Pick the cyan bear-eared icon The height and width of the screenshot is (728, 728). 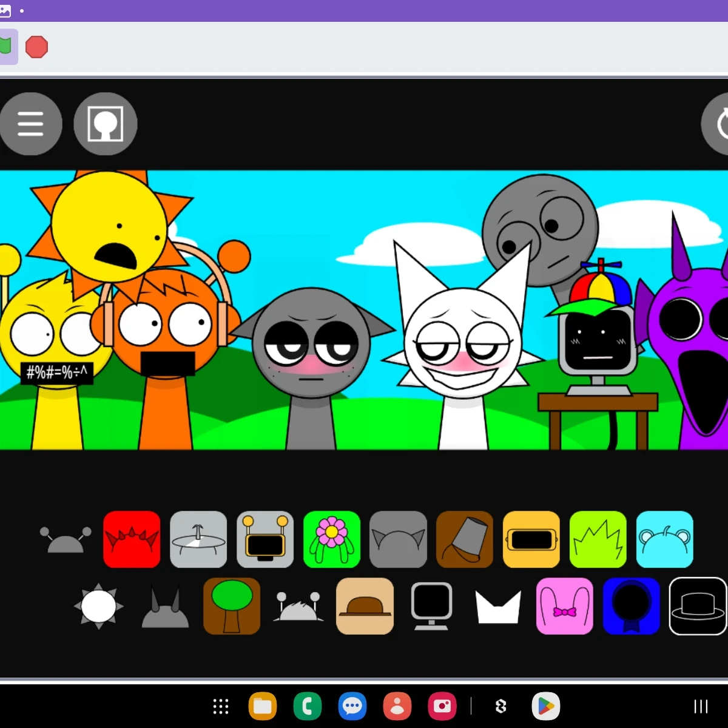pos(665,539)
